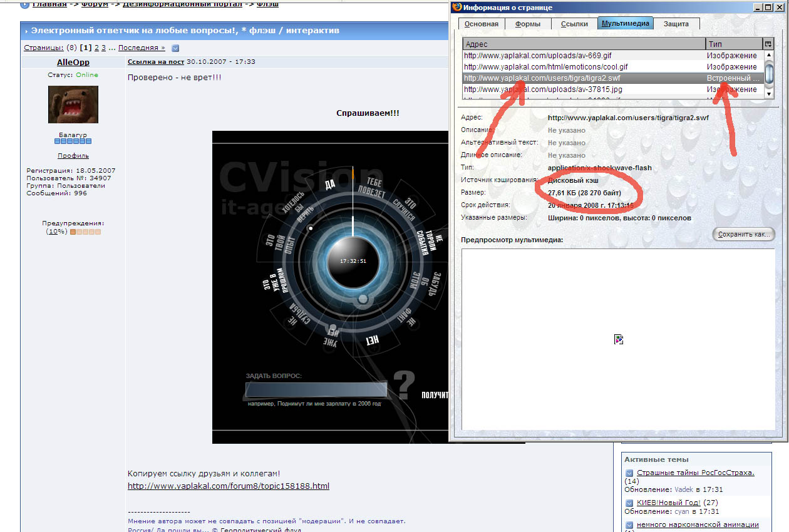
Task: Open the КИЕВ!Новый Год! topic
Action: [x=669, y=503]
